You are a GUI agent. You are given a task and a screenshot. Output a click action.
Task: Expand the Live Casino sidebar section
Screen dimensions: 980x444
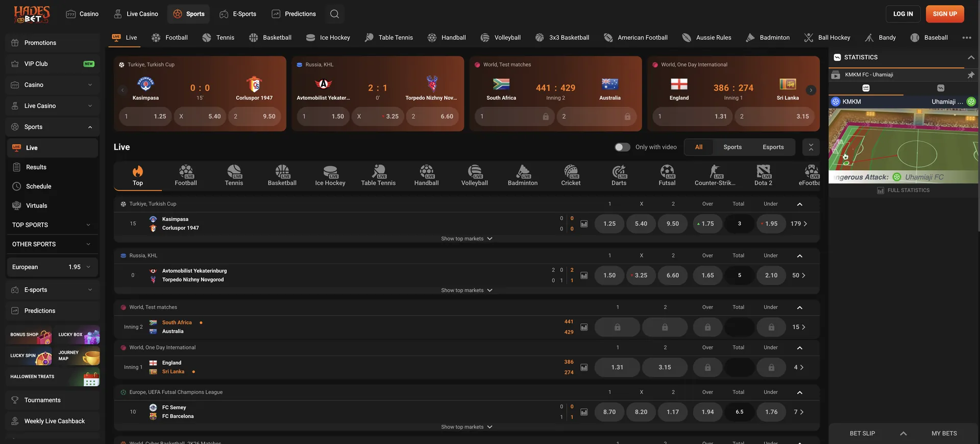pos(90,106)
